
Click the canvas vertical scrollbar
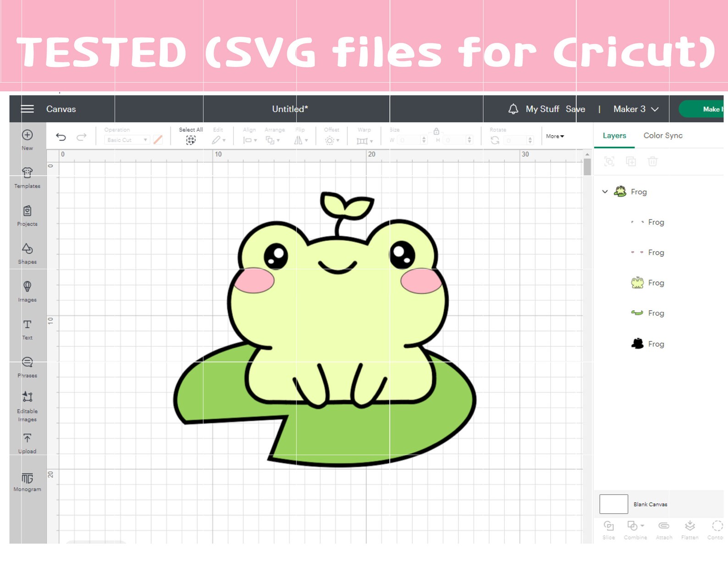(x=587, y=168)
